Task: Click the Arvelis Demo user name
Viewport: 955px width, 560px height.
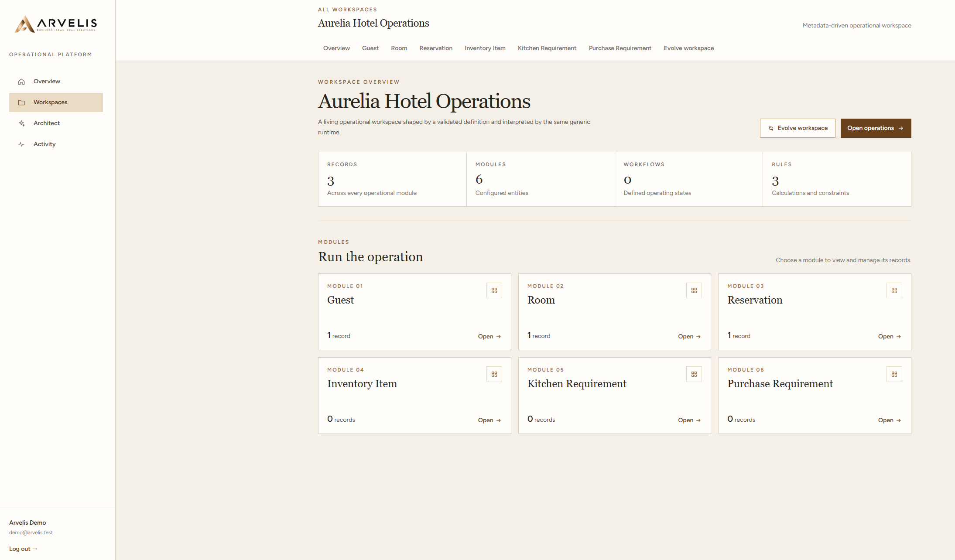Action: (27, 522)
